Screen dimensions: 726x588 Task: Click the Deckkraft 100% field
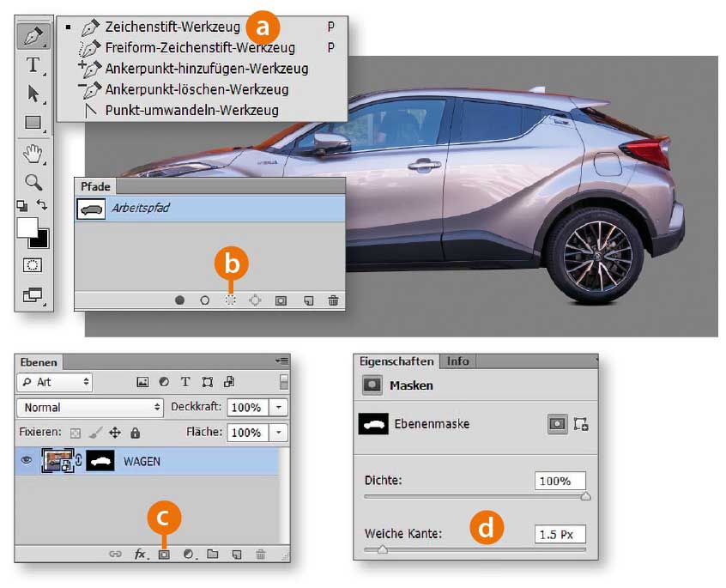(x=248, y=408)
